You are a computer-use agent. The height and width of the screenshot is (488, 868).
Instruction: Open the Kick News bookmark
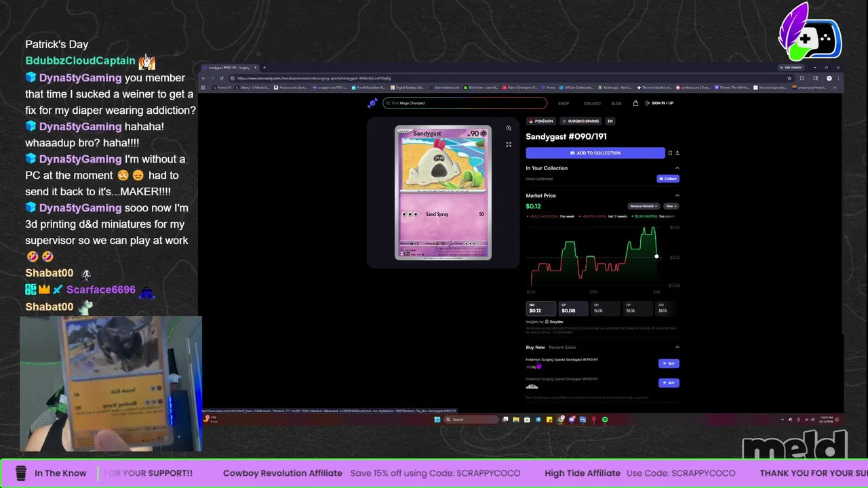coord(482,87)
